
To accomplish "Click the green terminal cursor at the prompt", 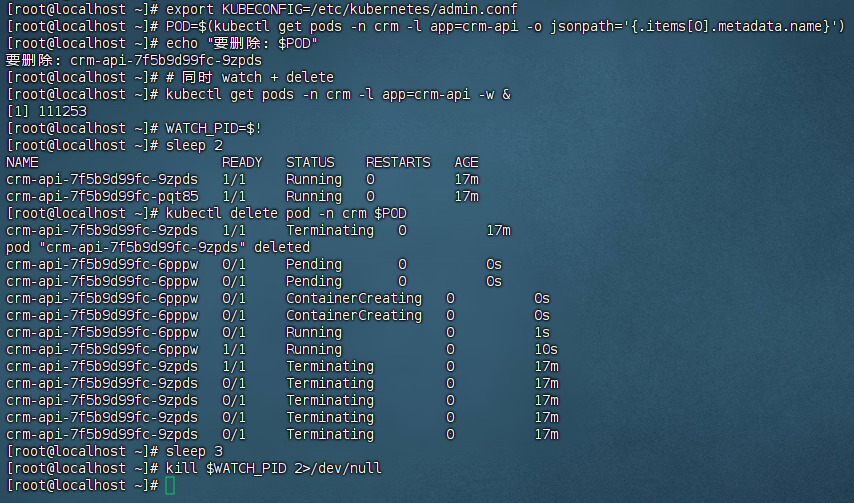I will [x=170, y=485].
